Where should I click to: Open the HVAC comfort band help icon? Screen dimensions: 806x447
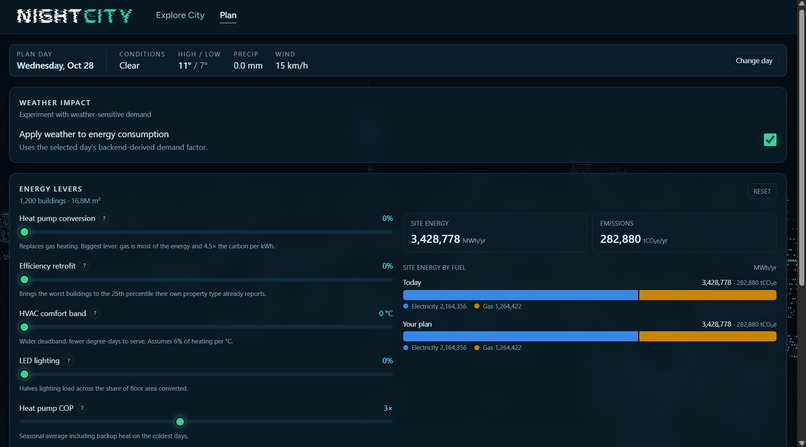pos(95,313)
